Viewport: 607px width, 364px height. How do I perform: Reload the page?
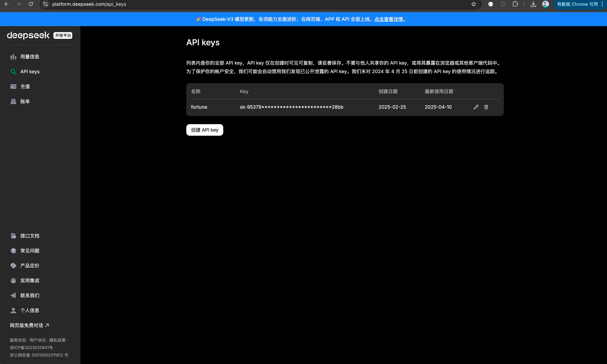[x=31, y=4]
